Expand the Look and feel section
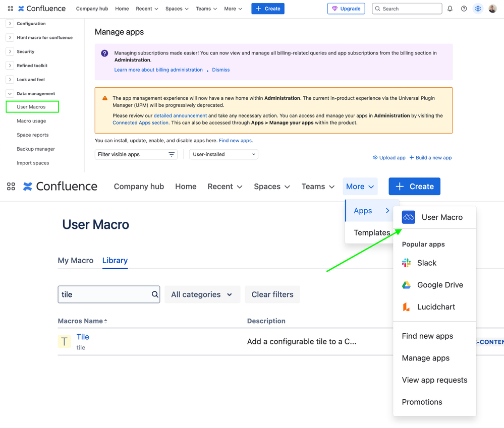 pos(10,80)
